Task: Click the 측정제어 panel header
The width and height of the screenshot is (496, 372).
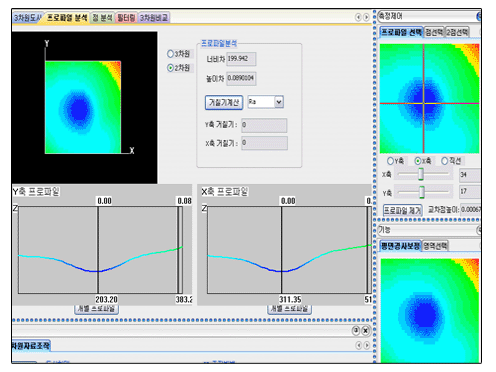Action: coord(429,16)
